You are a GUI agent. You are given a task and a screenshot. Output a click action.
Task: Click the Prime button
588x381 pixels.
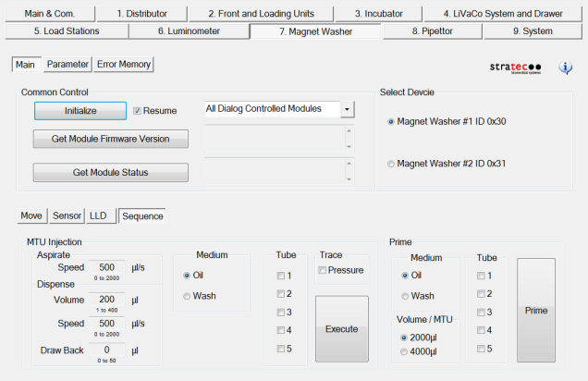click(536, 310)
